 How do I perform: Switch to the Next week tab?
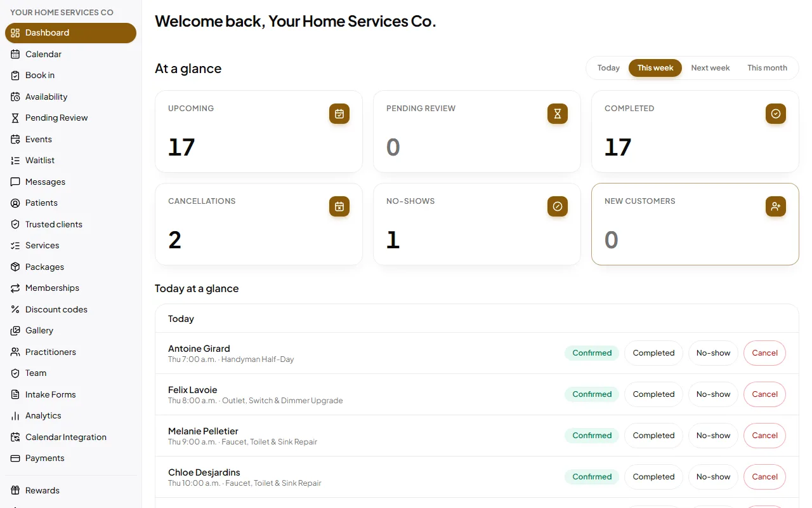pos(710,68)
